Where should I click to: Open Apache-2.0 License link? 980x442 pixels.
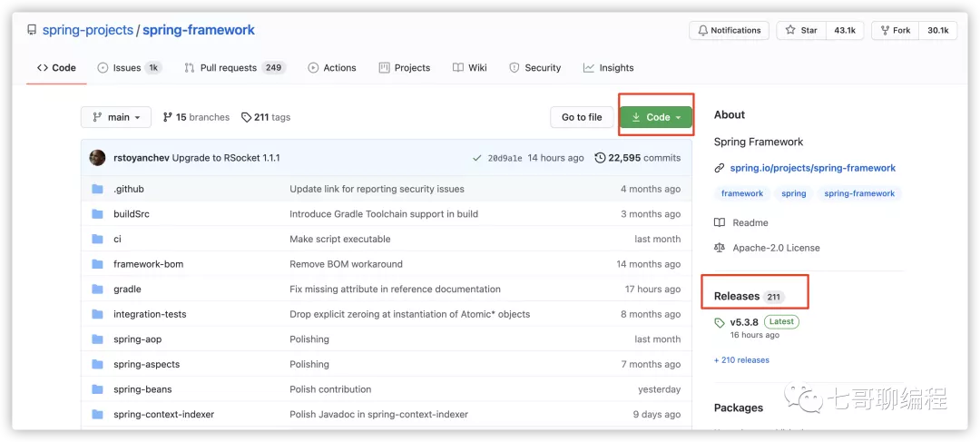pyautogui.click(x=776, y=248)
